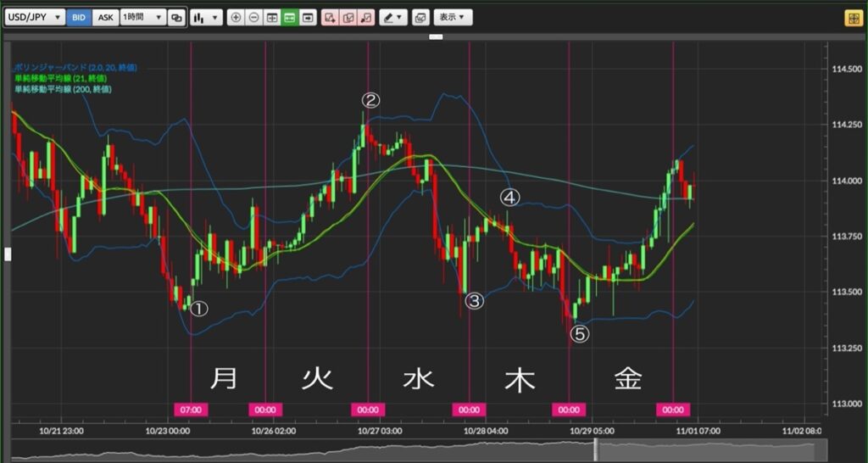
Task: Zoom in with the plus icon
Action: point(236,18)
